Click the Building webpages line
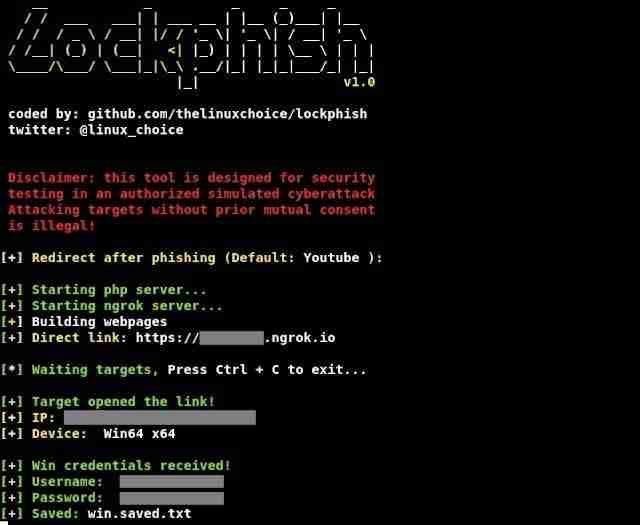640x525 pixels. (84, 322)
